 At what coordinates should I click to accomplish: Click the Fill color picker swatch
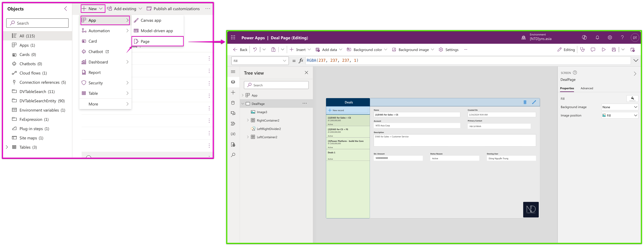[x=632, y=98]
